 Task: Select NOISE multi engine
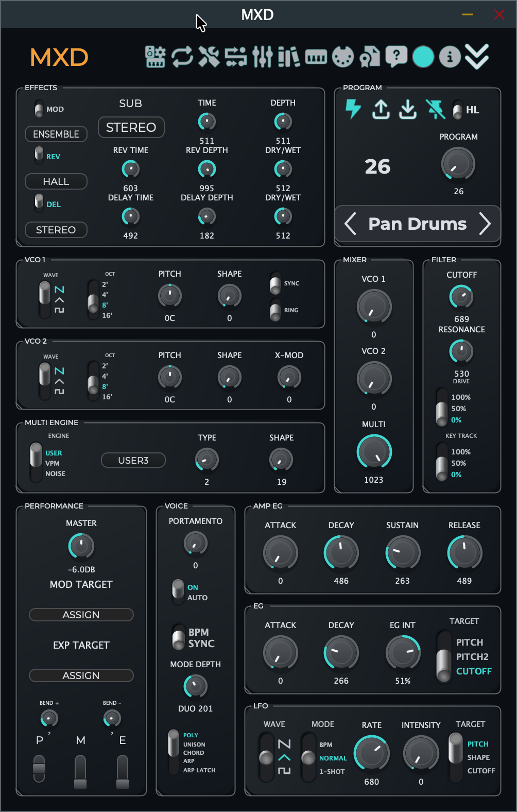coord(55,473)
